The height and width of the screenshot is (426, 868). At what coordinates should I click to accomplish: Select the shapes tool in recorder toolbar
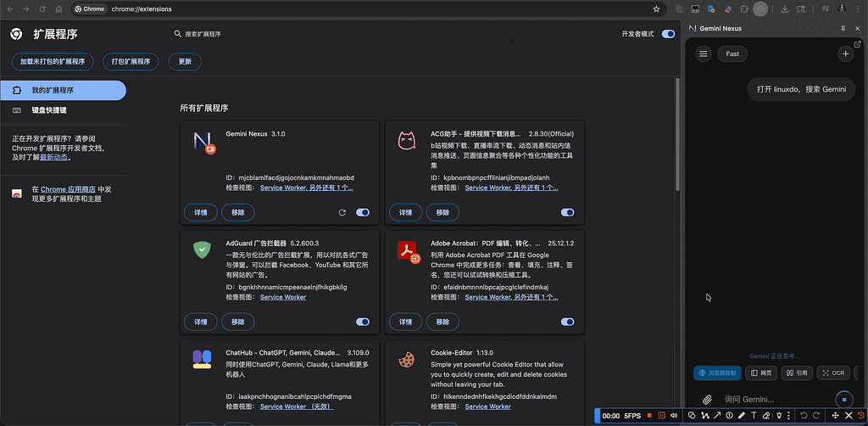coord(692,416)
